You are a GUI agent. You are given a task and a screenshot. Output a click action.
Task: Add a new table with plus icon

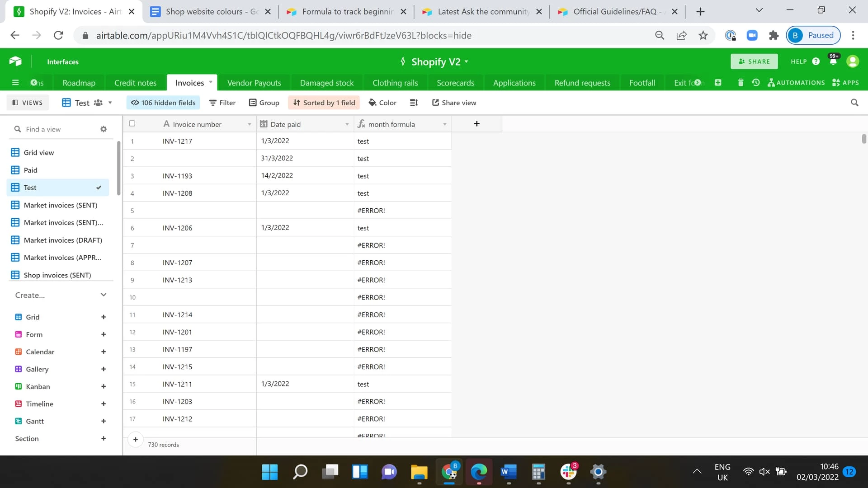718,83
